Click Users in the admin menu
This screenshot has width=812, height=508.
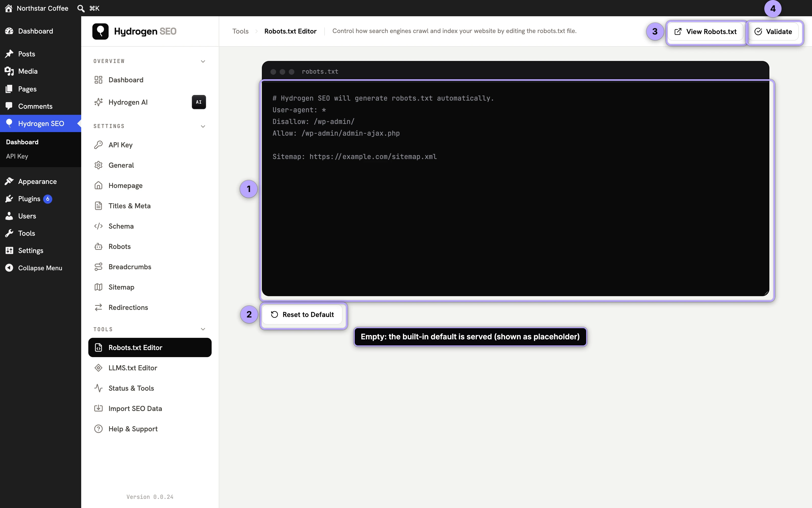41,216
